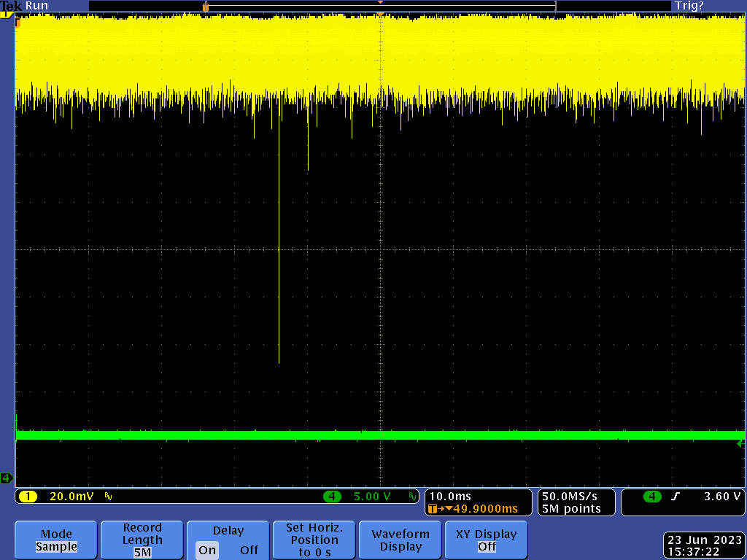Click the rising edge trigger slope icon
This screenshot has width=747, height=560.
click(x=676, y=497)
